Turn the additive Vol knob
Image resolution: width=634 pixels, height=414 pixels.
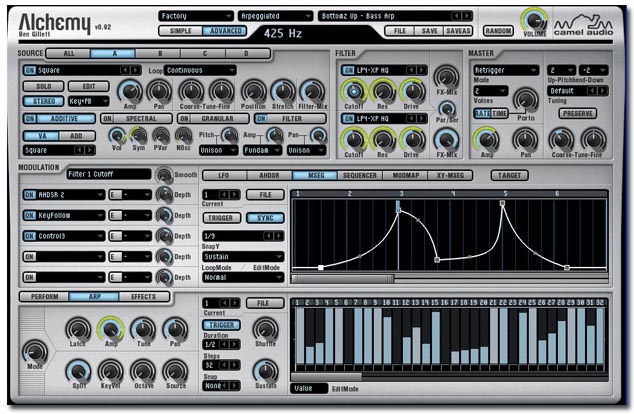(x=117, y=135)
